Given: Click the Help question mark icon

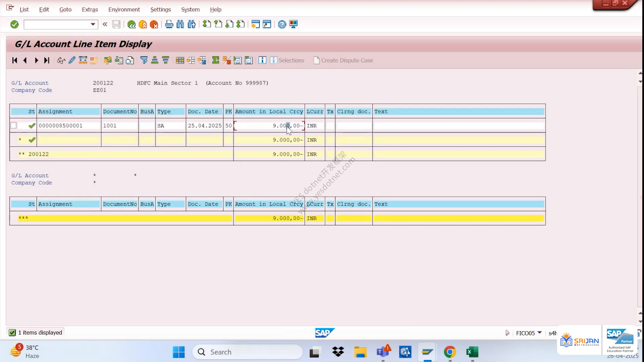Looking at the screenshot, I should (x=282, y=24).
